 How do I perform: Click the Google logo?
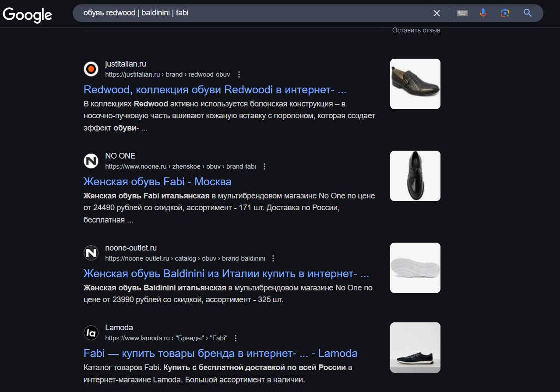coord(27,14)
